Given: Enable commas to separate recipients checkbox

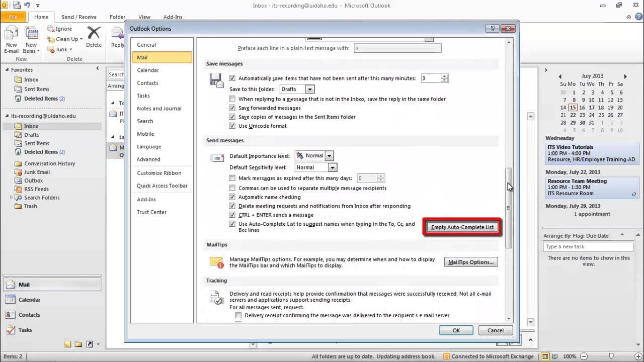Looking at the screenshot, I should tap(232, 188).
